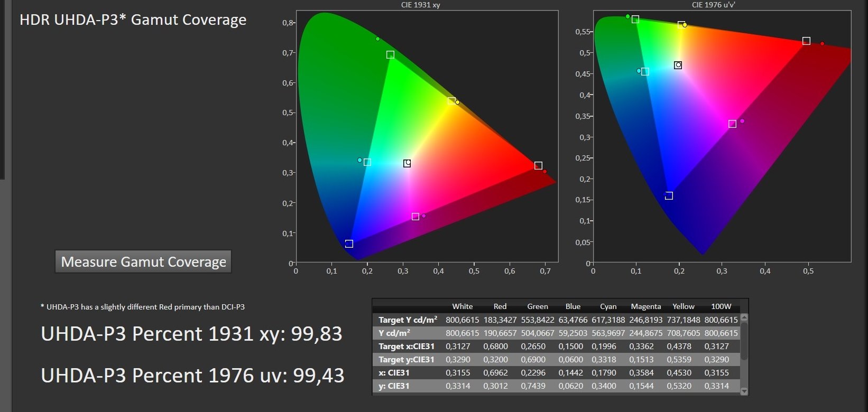Select the red target square in CIE 1931 chart

pyautogui.click(x=538, y=166)
